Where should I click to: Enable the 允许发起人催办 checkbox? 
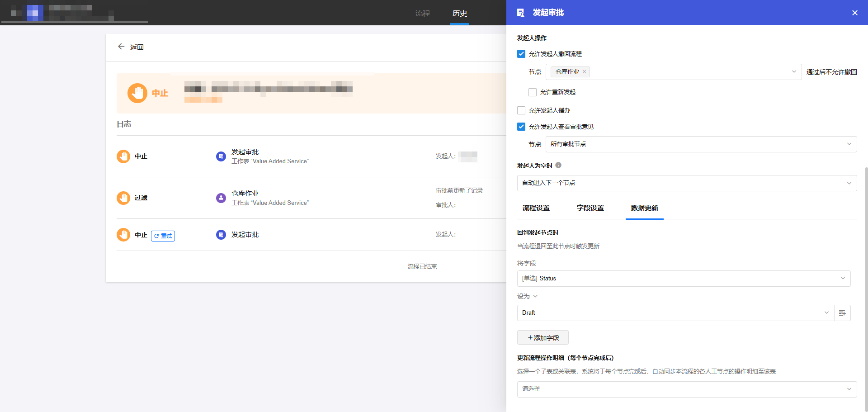[x=521, y=110]
